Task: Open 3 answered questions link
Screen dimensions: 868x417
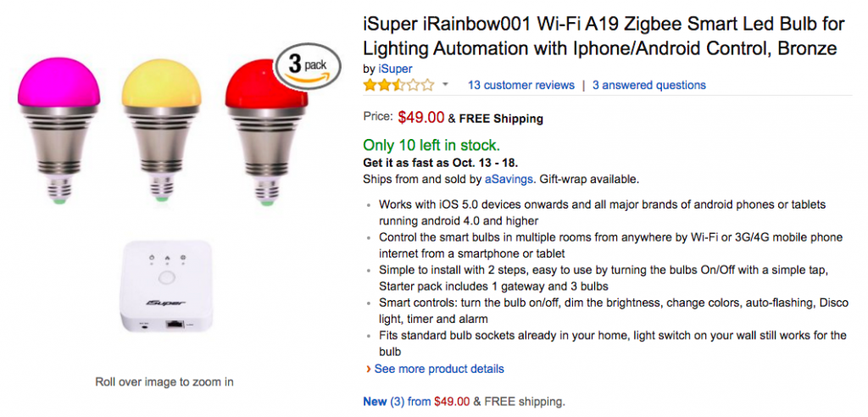Action: 648,85
